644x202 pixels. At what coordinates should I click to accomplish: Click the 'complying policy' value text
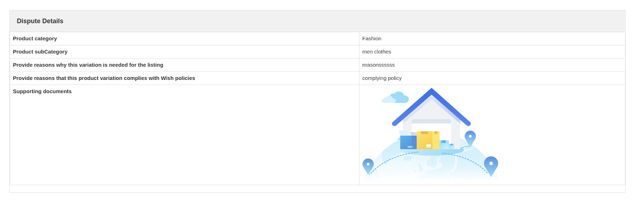[382, 78]
